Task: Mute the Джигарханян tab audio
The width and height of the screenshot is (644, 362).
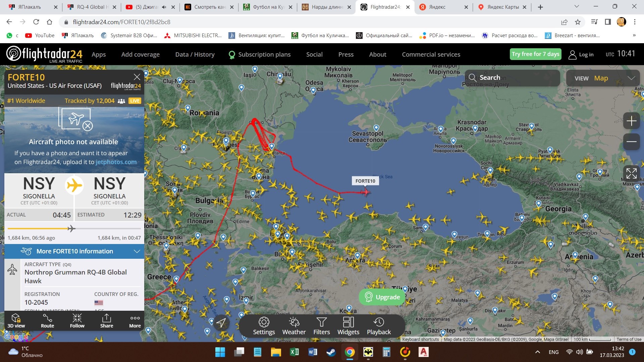Action: pos(164,7)
